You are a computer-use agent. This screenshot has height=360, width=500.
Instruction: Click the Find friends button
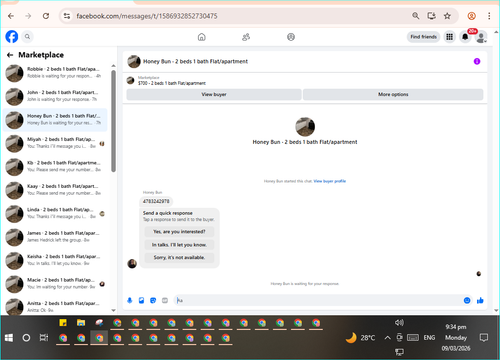pyautogui.click(x=423, y=37)
